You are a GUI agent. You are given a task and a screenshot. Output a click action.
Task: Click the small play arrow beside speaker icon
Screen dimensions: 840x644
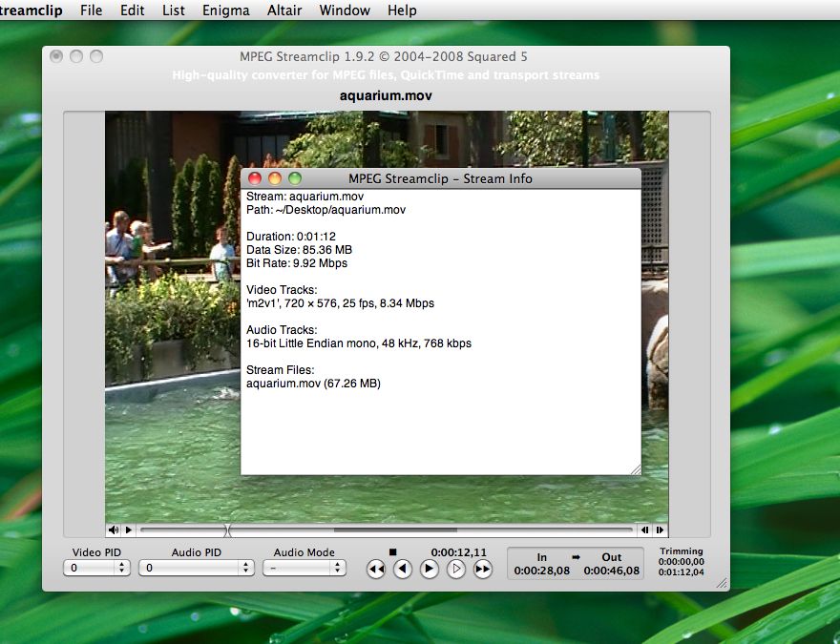click(129, 530)
